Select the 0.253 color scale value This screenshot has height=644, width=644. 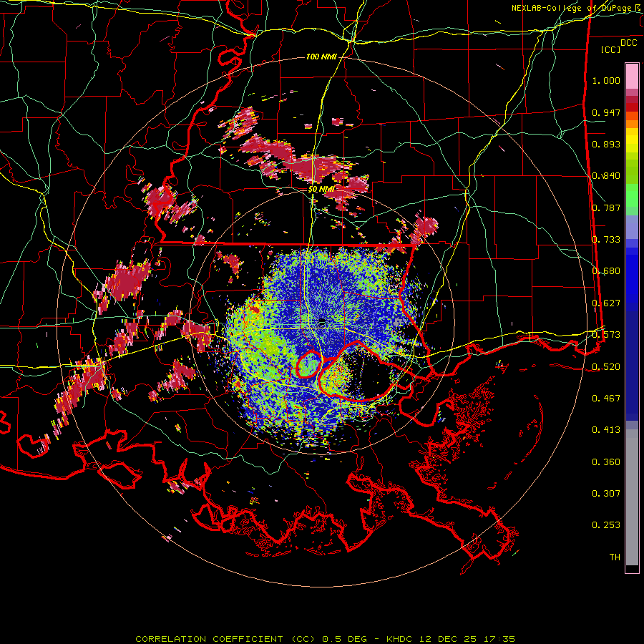[x=606, y=525]
